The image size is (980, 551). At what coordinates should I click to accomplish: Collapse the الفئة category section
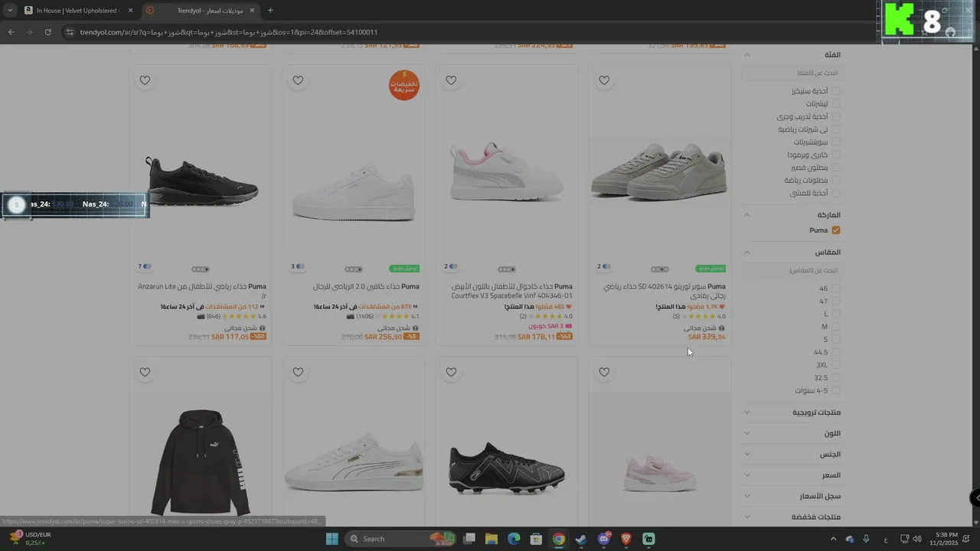[747, 54]
